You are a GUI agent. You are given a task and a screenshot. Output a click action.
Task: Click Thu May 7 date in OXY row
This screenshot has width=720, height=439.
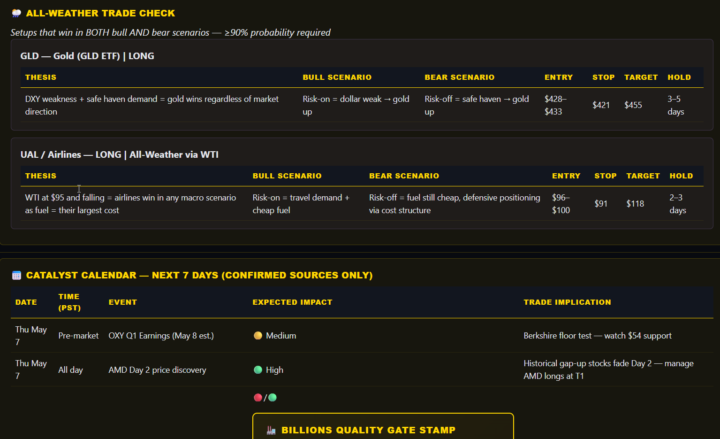click(x=31, y=336)
